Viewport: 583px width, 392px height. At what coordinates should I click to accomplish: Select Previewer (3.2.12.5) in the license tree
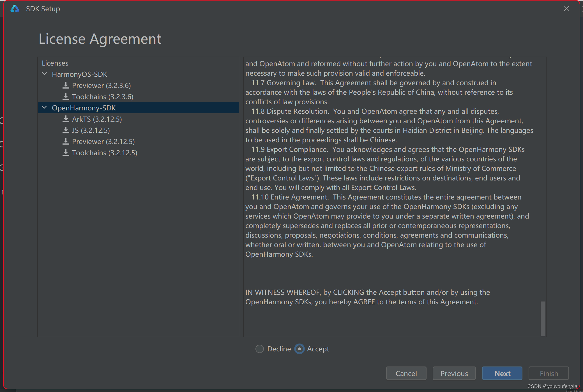coord(103,142)
